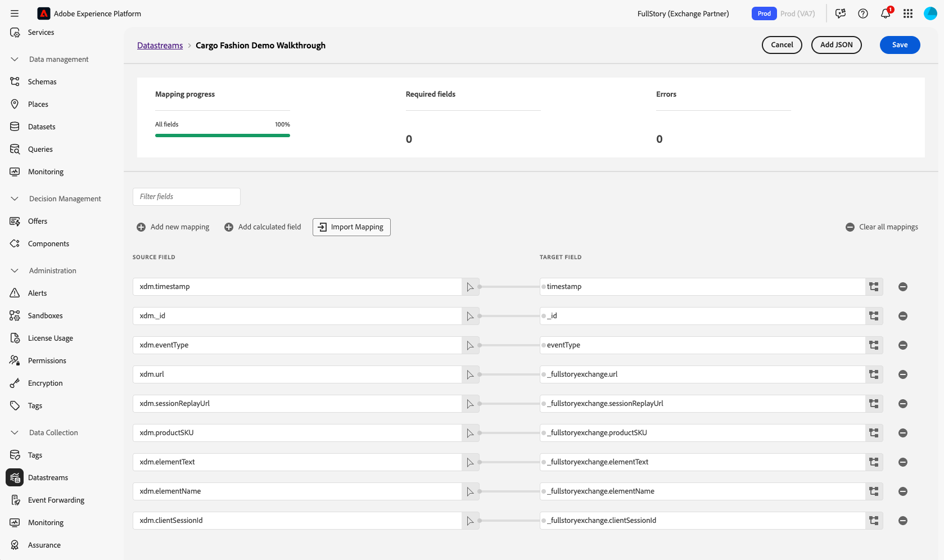Image resolution: width=944 pixels, height=560 pixels.
Task: Open schema picker for timestamp target field
Action: click(x=874, y=287)
